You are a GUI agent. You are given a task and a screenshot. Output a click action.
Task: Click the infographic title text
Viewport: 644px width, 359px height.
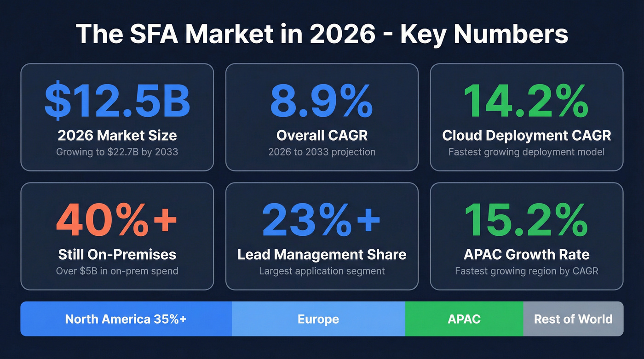point(322,33)
